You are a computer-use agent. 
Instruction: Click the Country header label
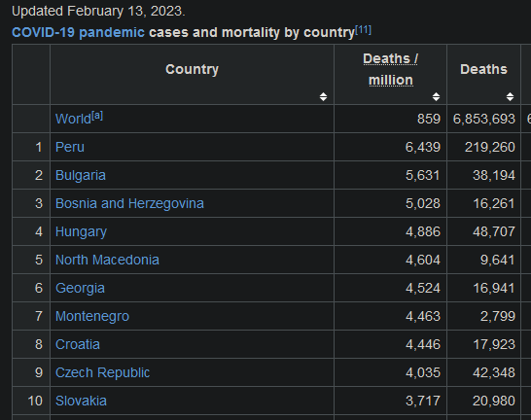(x=192, y=69)
